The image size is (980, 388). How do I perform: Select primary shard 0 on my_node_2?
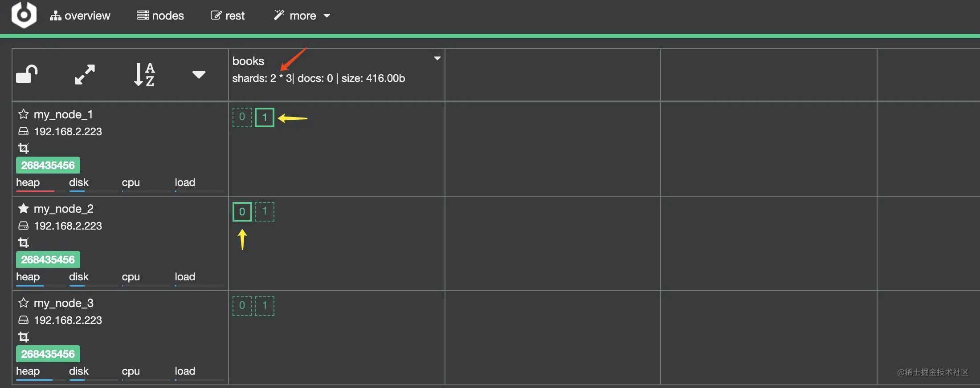point(242,212)
